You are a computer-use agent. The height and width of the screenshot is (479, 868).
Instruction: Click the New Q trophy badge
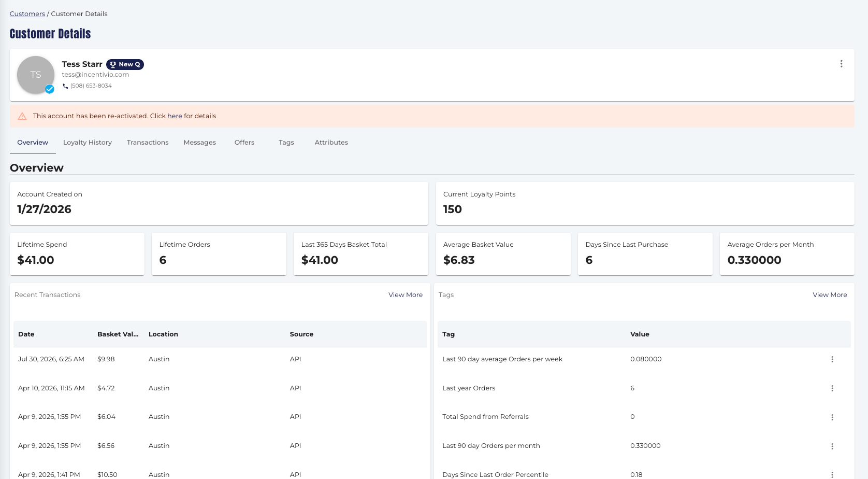[125, 64]
